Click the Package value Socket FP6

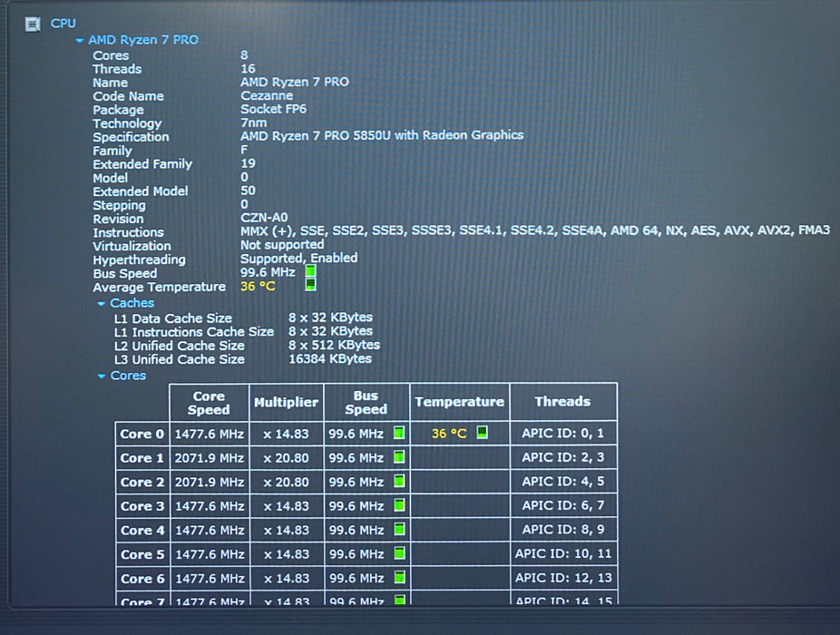[x=273, y=109]
